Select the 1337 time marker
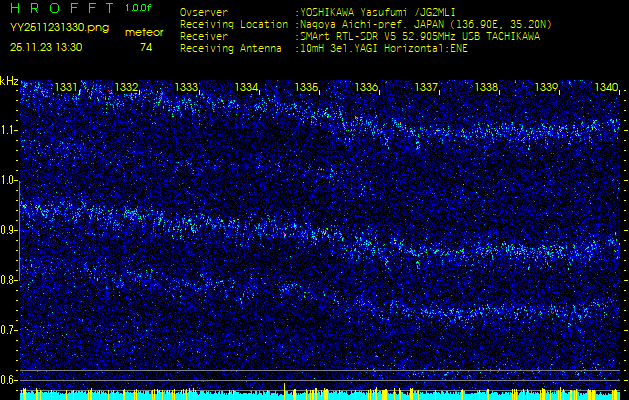The width and height of the screenshot is (629, 400). pyautogui.click(x=426, y=88)
